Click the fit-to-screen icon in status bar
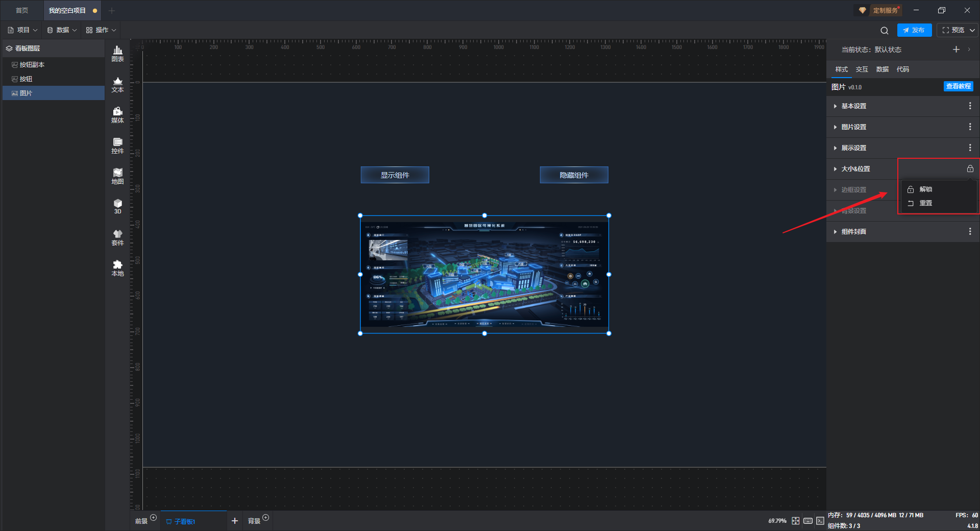The width and height of the screenshot is (980, 531). 795,521
